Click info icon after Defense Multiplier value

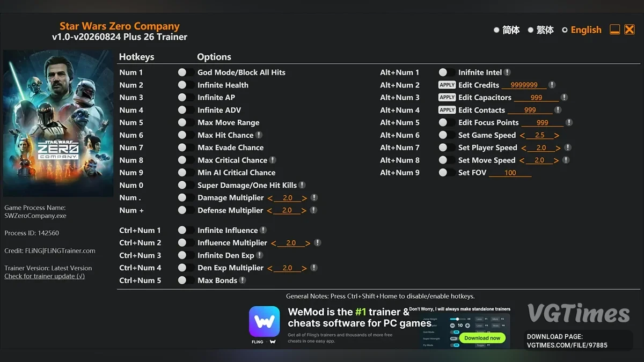click(x=314, y=210)
